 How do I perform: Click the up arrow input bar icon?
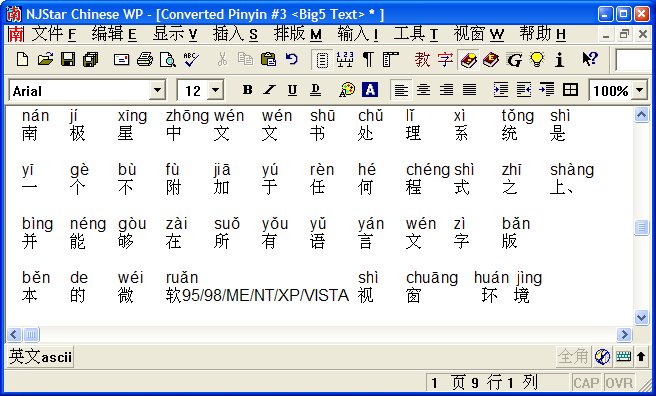click(641, 356)
